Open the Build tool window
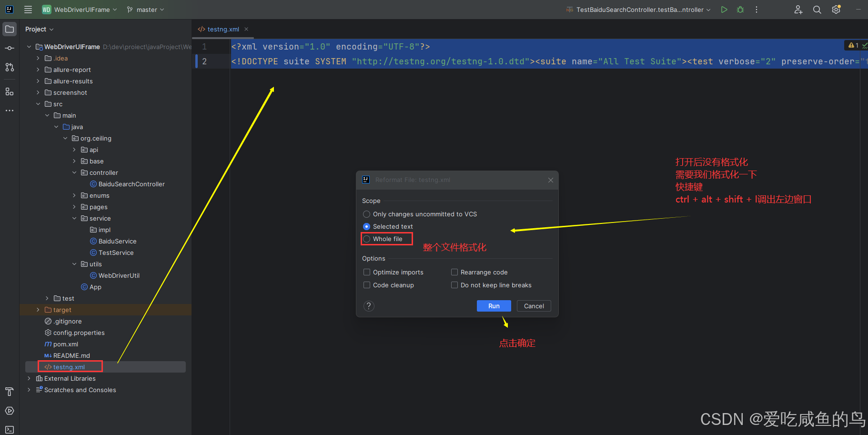Image resolution: width=868 pixels, height=435 pixels. (10, 392)
